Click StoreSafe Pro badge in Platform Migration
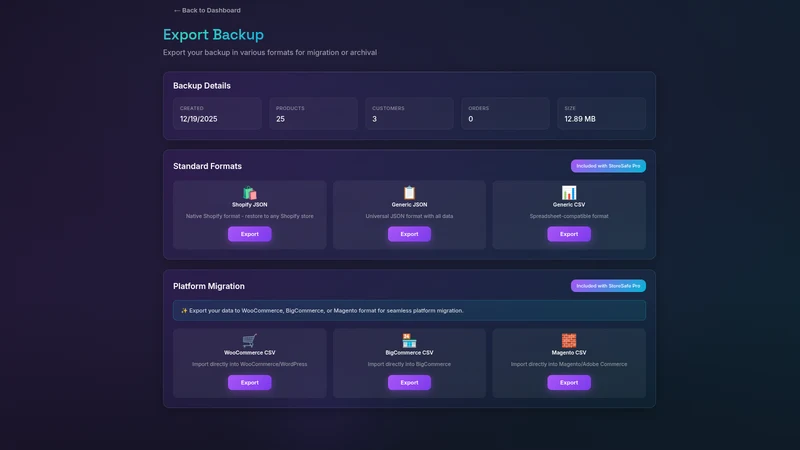The height and width of the screenshot is (450, 800). [608, 286]
